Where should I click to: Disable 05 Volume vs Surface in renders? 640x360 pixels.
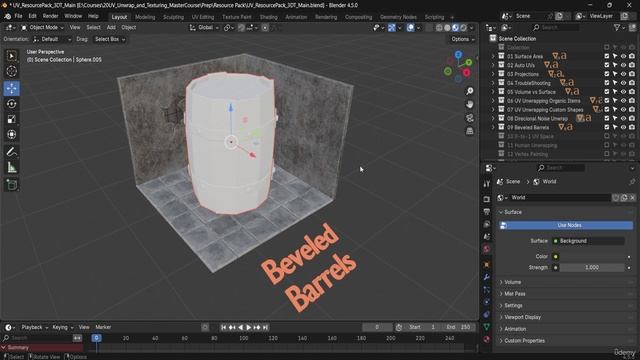pos(632,92)
